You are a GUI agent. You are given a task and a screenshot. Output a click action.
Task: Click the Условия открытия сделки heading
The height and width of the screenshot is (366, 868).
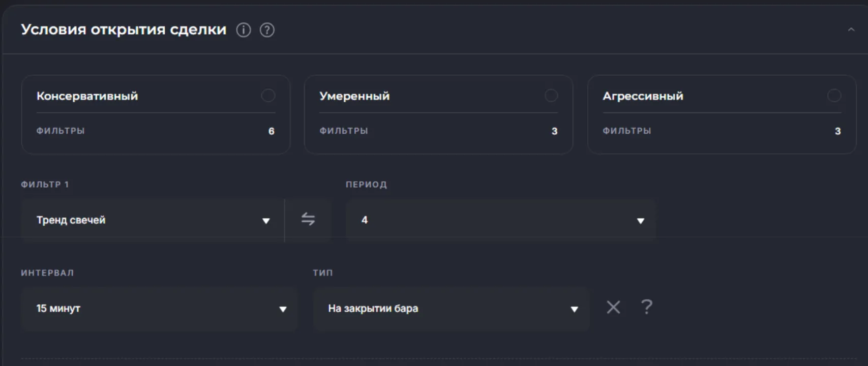point(124,29)
